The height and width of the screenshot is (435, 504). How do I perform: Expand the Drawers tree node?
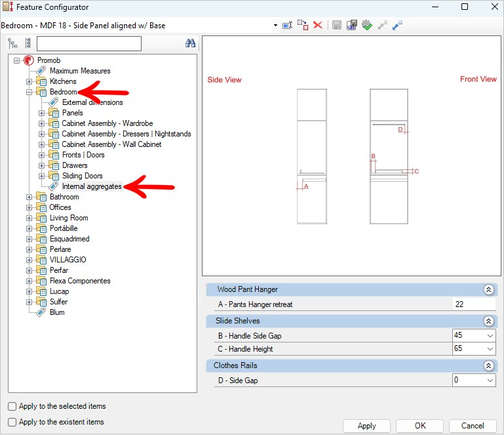pos(41,165)
